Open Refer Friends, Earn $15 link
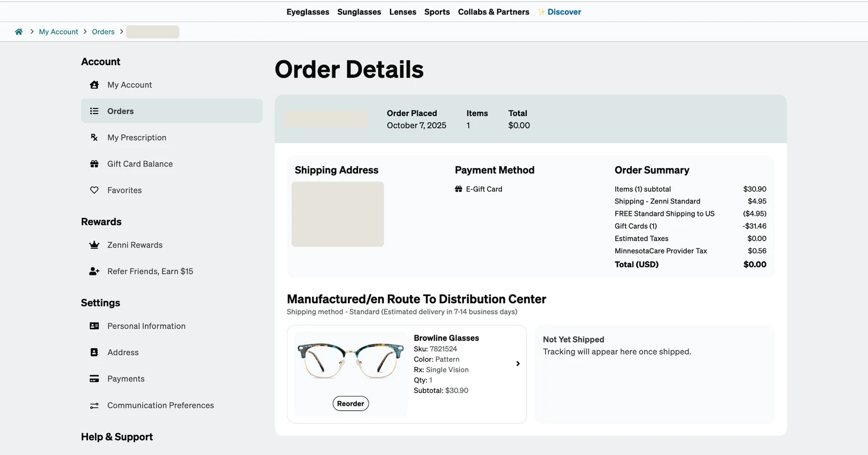The height and width of the screenshot is (455, 868). point(150,271)
